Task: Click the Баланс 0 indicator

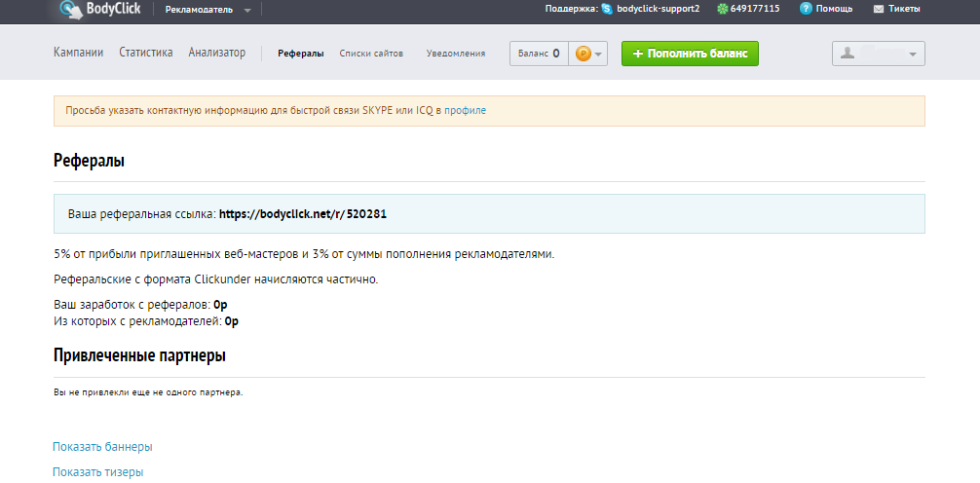Action: click(x=539, y=54)
